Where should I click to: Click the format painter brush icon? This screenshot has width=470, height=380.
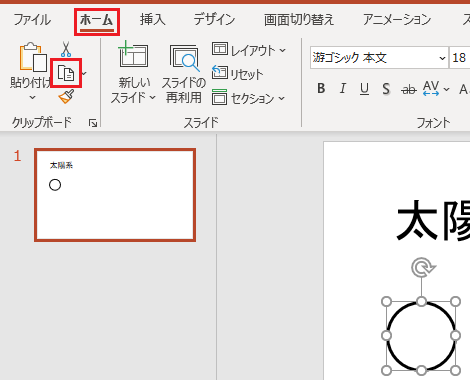point(66,96)
